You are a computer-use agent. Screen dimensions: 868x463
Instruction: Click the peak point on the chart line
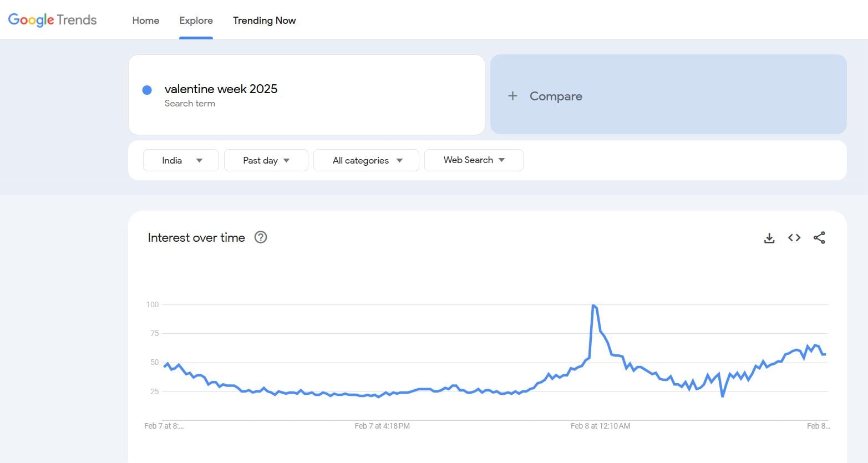point(593,305)
